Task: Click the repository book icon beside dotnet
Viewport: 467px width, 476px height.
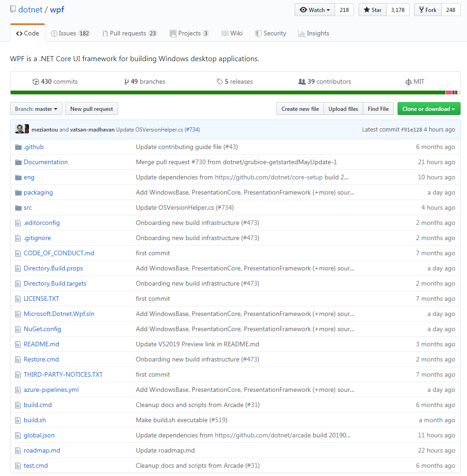Action: pyautogui.click(x=13, y=9)
